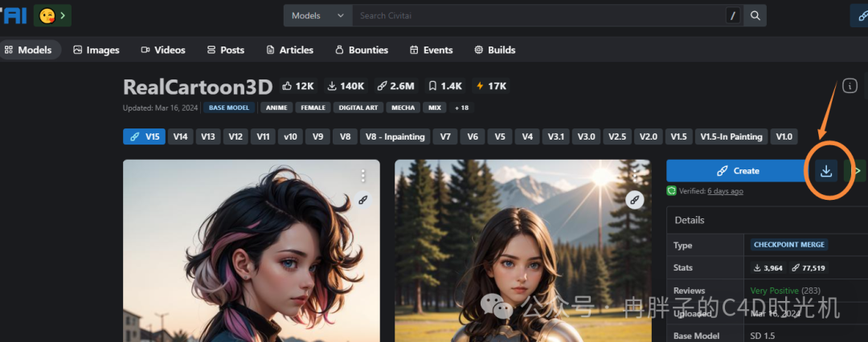Viewport: 868px width, 342px height.
Task: Select version V1.0
Action: pyautogui.click(x=784, y=136)
